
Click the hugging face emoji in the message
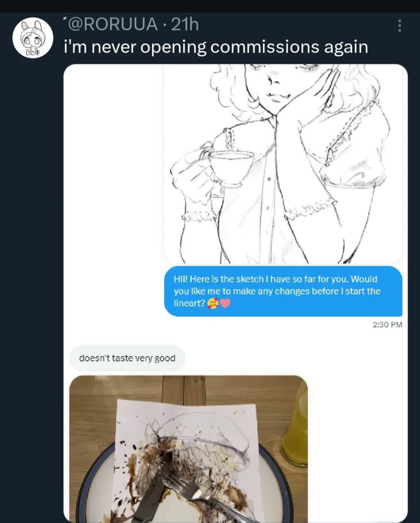[212, 303]
